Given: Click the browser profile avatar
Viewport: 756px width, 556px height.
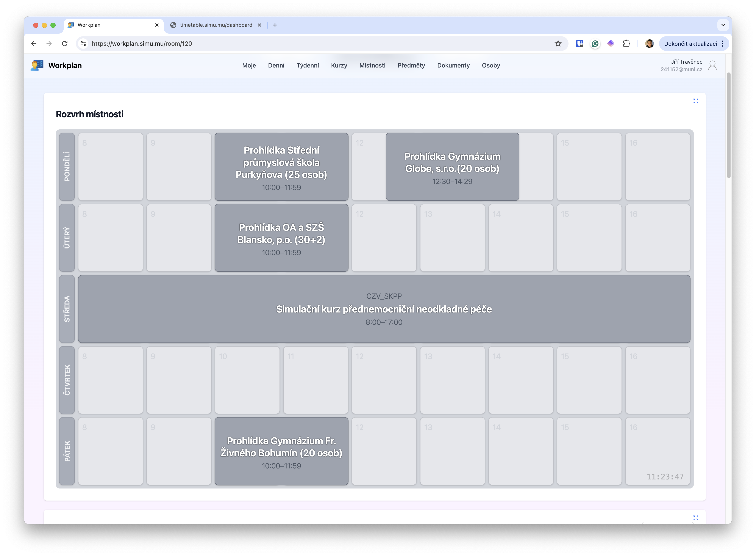Looking at the screenshot, I should 649,43.
